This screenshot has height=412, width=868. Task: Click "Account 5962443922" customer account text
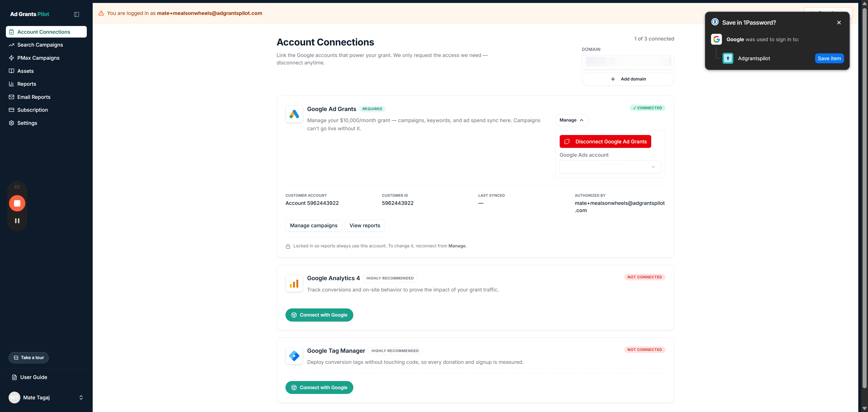click(312, 203)
